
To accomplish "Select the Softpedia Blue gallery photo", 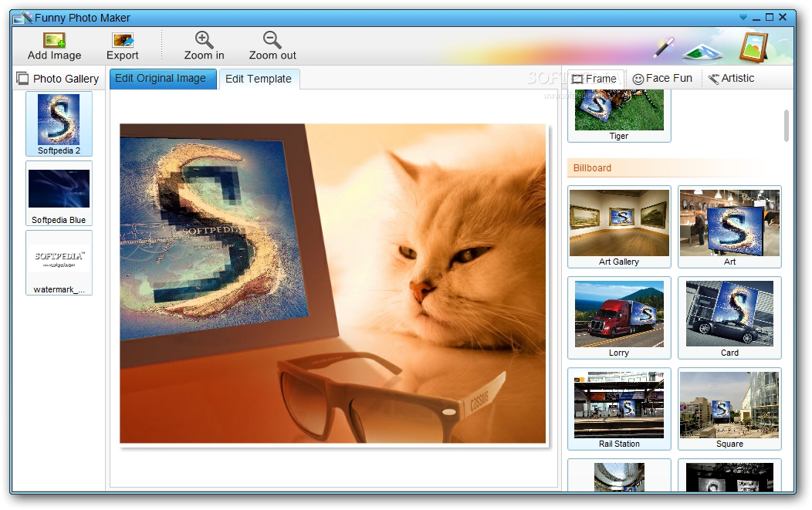I will click(x=59, y=193).
